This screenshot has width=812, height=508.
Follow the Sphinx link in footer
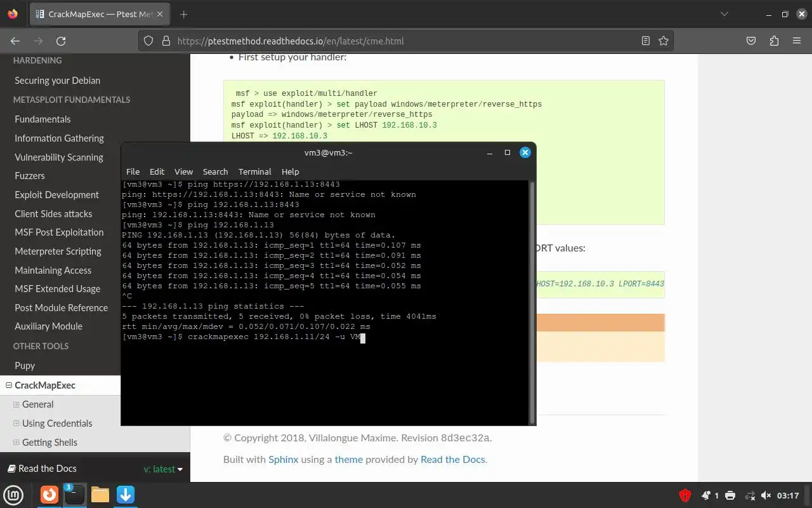pos(283,460)
